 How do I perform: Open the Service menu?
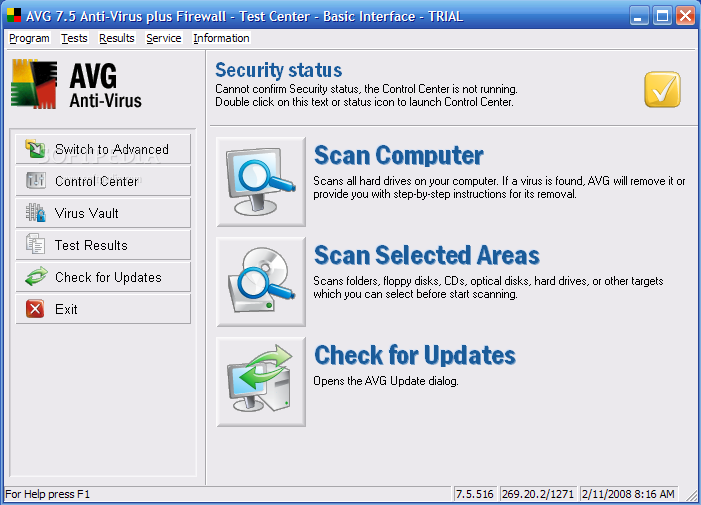click(x=164, y=38)
